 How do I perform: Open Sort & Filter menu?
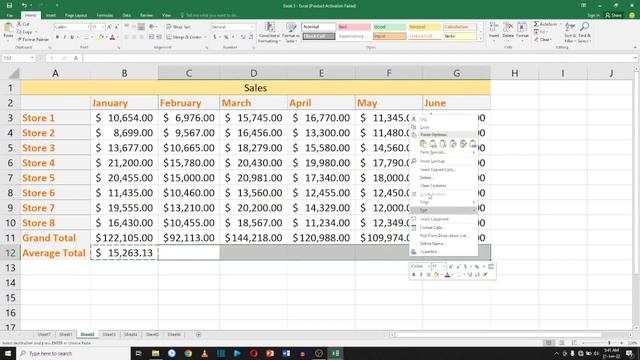[x=570, y=33]
